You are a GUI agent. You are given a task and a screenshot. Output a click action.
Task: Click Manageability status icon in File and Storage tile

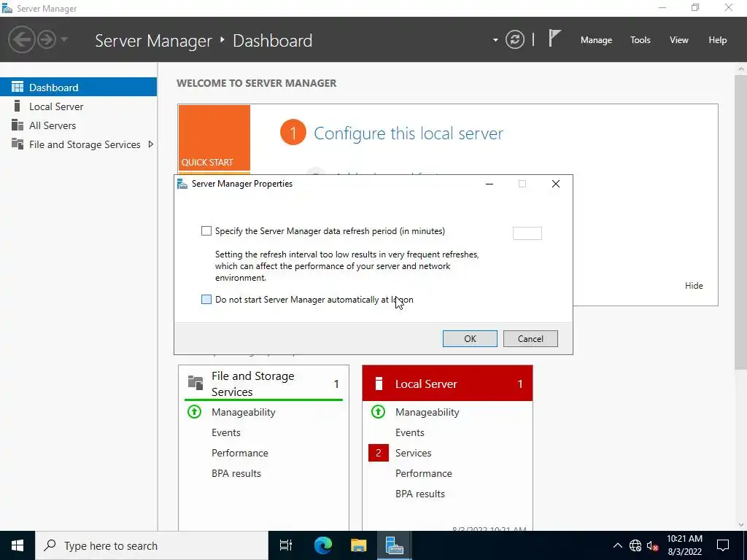[194, 411]
